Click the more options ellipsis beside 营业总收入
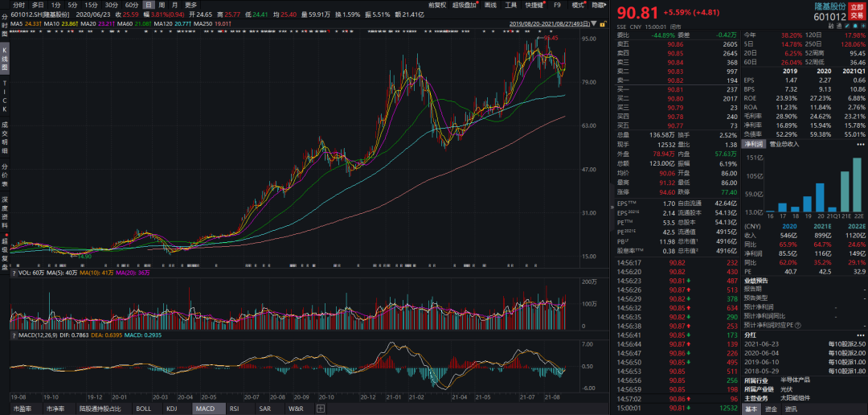Screen dimensions: 868x415 (x=861, y=144)
